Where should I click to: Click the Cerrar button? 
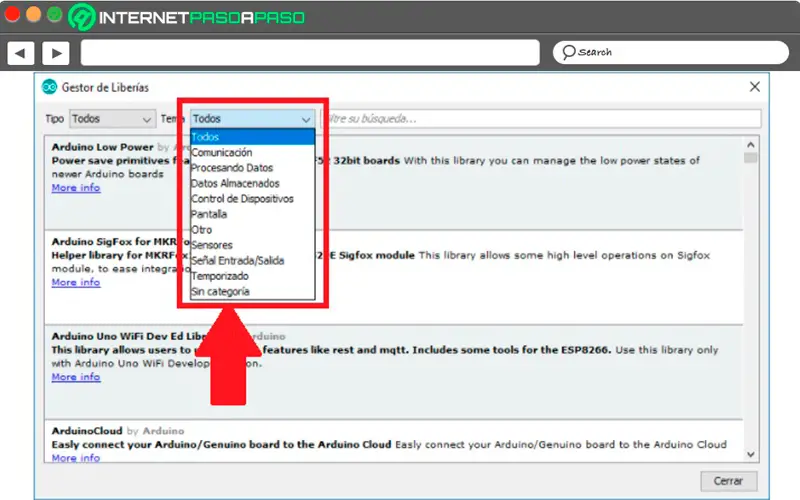click(x=729, y=481)
